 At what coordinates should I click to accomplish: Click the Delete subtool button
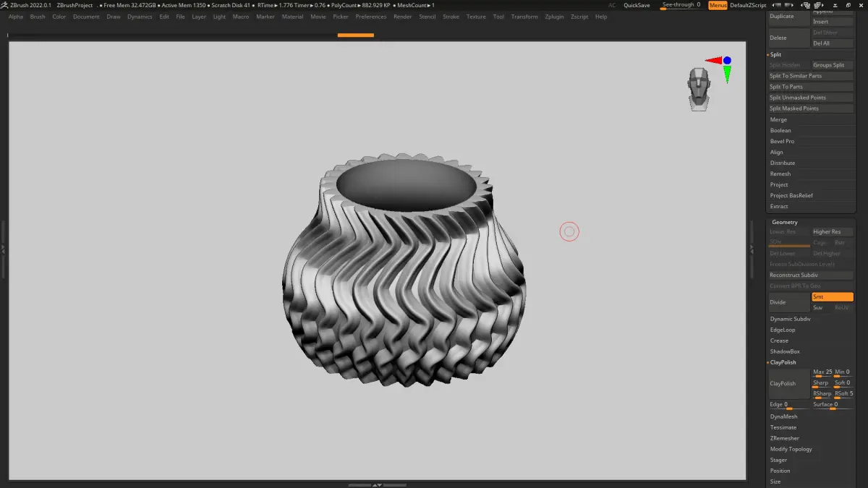[x=788, y=38]
